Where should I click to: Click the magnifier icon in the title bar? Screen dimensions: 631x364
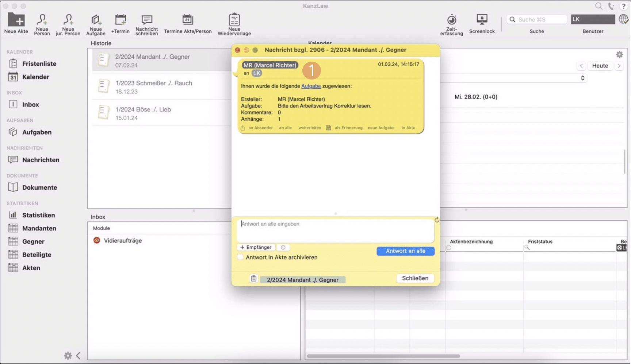599,6
